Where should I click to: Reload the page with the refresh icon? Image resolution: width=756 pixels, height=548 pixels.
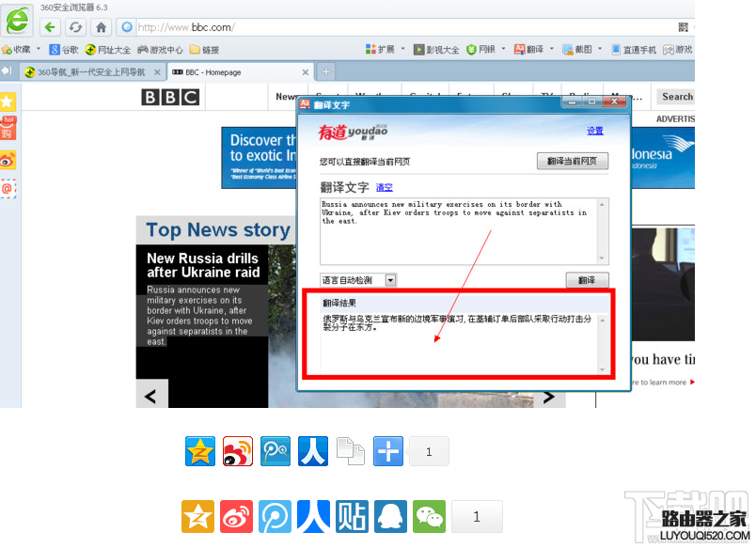pyautogui.click(x=75, y=27)
